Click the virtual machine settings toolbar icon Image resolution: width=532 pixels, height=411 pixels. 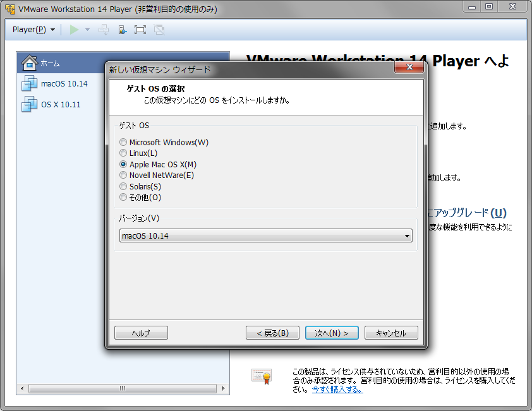[122, 30]
